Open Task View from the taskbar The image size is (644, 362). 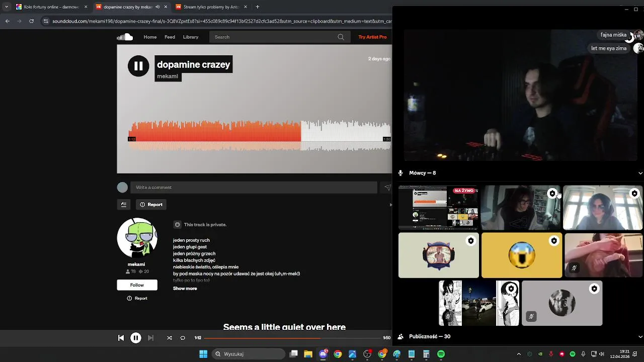tap(294, 354)
